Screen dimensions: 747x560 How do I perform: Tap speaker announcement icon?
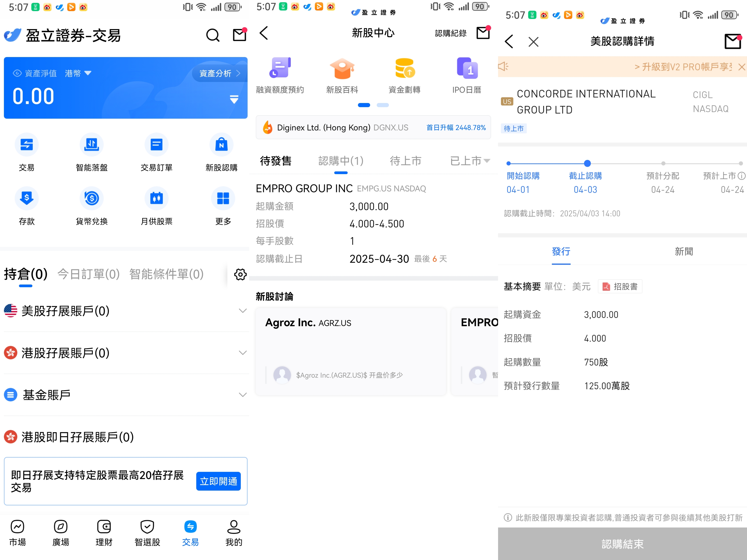[x=503, y=67]
